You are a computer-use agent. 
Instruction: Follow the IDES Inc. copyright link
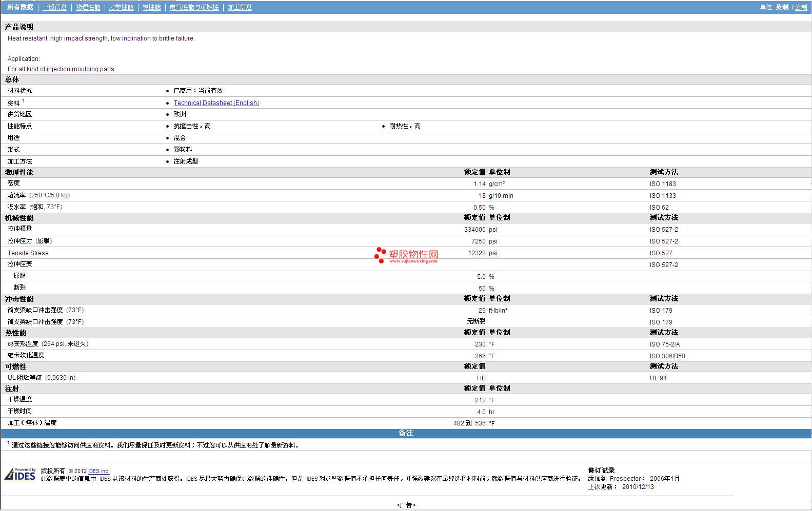point(98,471)
